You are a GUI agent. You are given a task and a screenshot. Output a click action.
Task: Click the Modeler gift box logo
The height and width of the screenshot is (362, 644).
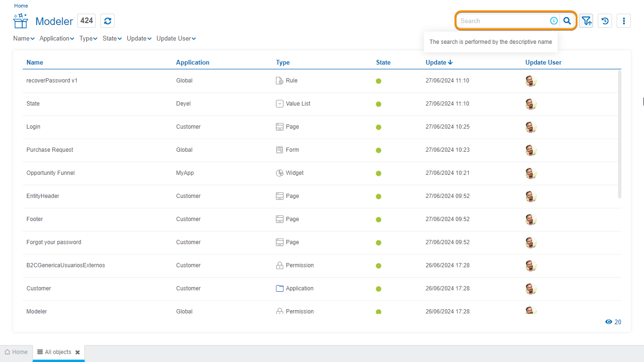click(x=21, y=21)
